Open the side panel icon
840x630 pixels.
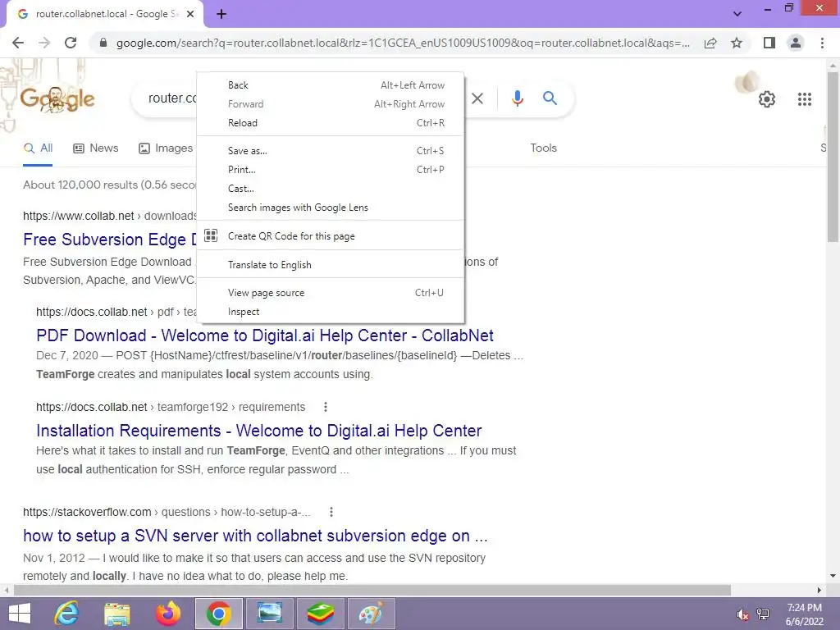point(769,43)
